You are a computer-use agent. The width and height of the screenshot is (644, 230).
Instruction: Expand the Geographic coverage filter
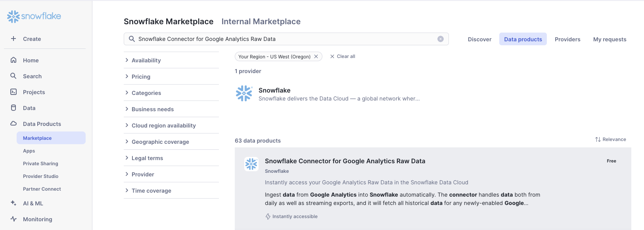click(x=160, y=142)
